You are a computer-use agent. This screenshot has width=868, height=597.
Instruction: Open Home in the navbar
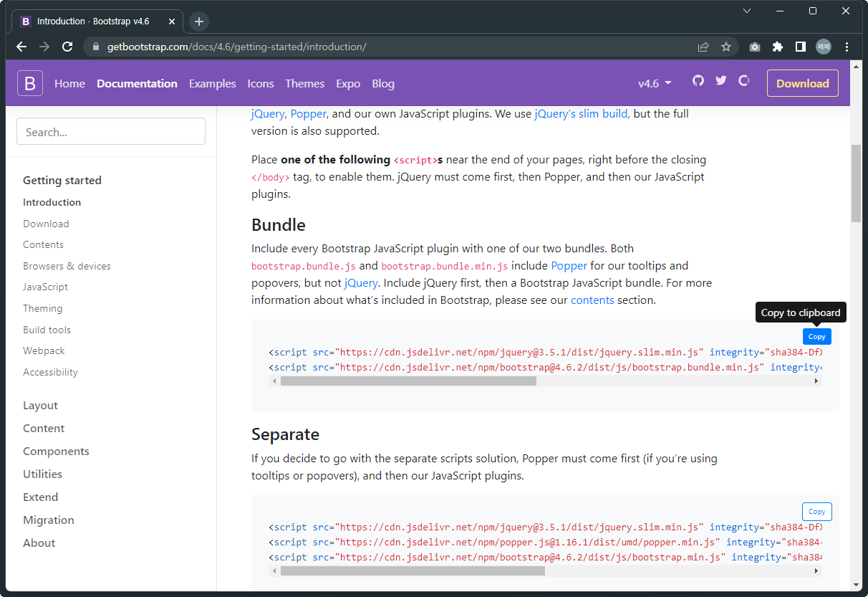[x=69, y=83]
